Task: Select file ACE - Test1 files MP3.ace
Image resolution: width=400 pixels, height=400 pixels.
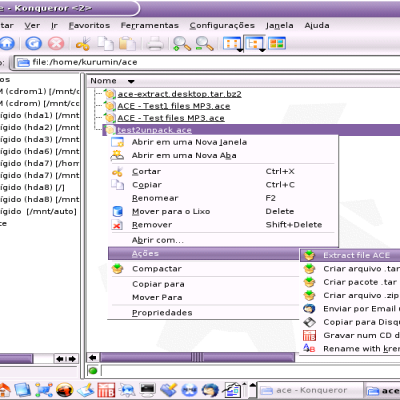Action: pos(174,106)
